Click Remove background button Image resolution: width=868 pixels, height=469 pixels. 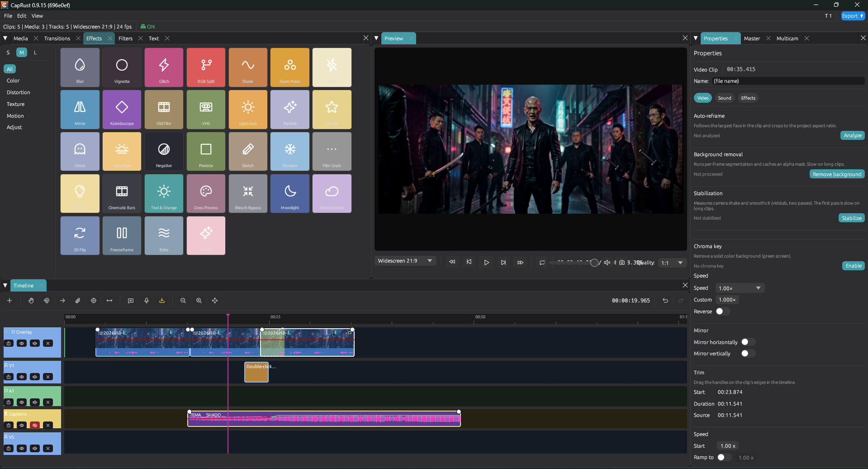click(837, 174)
